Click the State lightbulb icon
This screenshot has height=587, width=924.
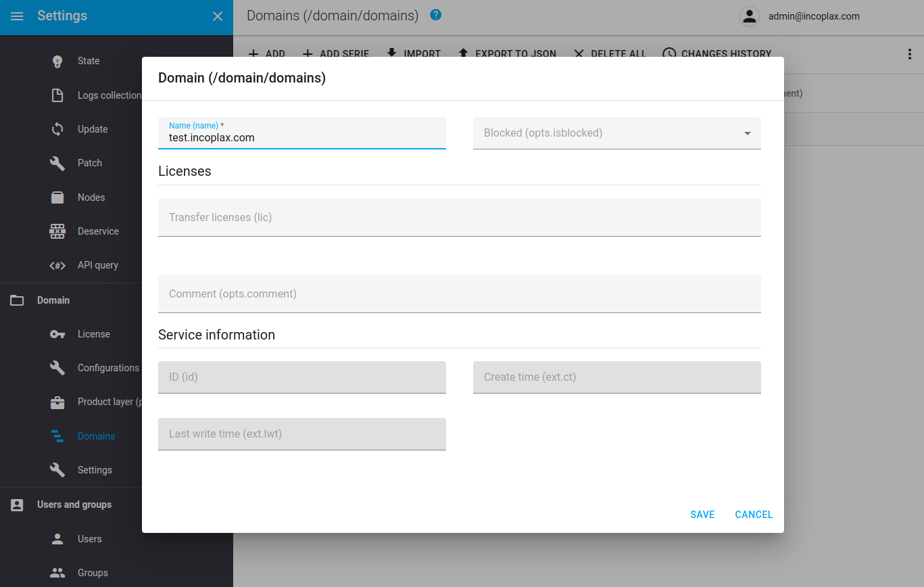coord(57,61)
